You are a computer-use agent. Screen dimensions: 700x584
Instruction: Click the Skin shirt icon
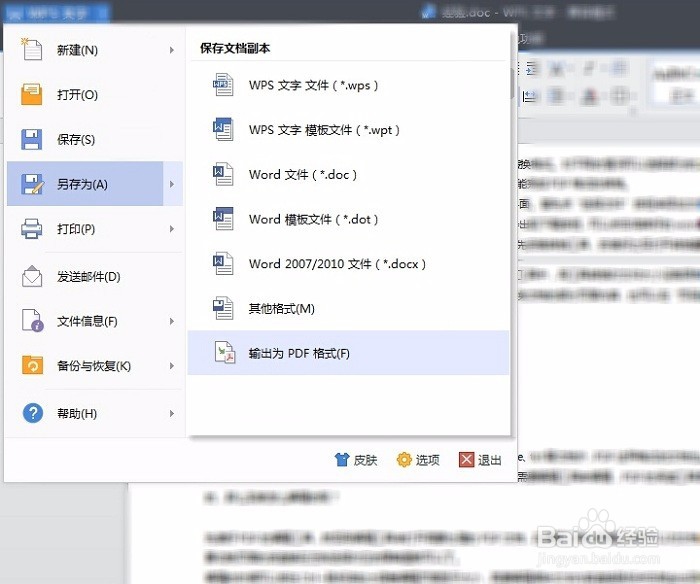tap(342, 459)
